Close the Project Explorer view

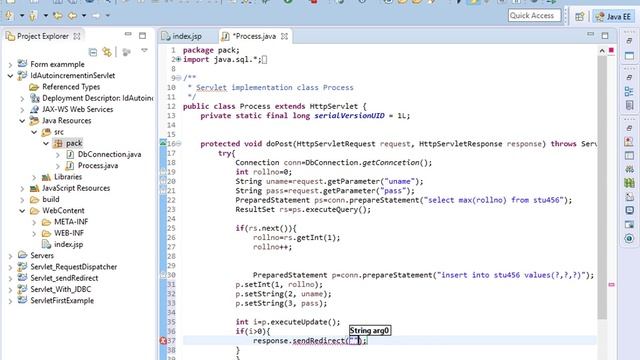(x=77, y=36)
